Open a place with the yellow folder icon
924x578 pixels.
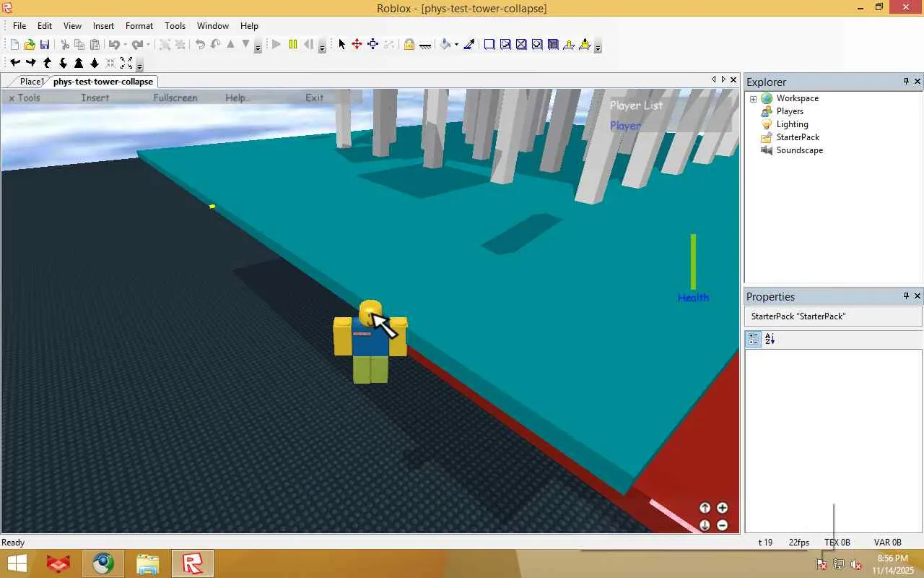point(30,45)
